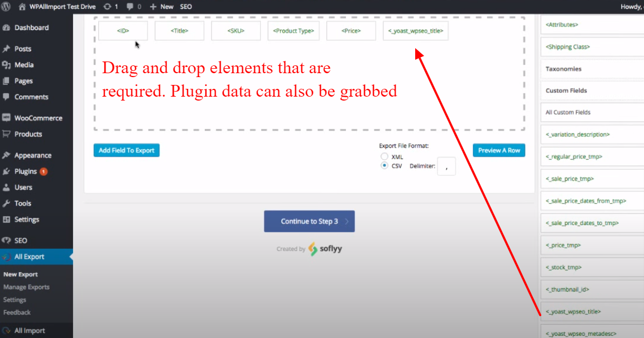644x338 pixels.
Task: Click the Delimiter input field
Action: [x=446, y=166]
